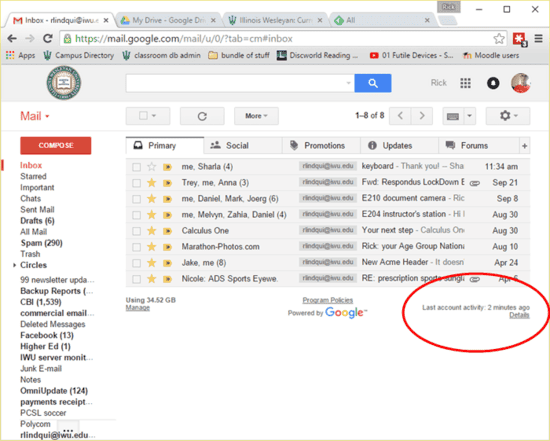Open the Campus Directory bookmark

click(79, 55)
